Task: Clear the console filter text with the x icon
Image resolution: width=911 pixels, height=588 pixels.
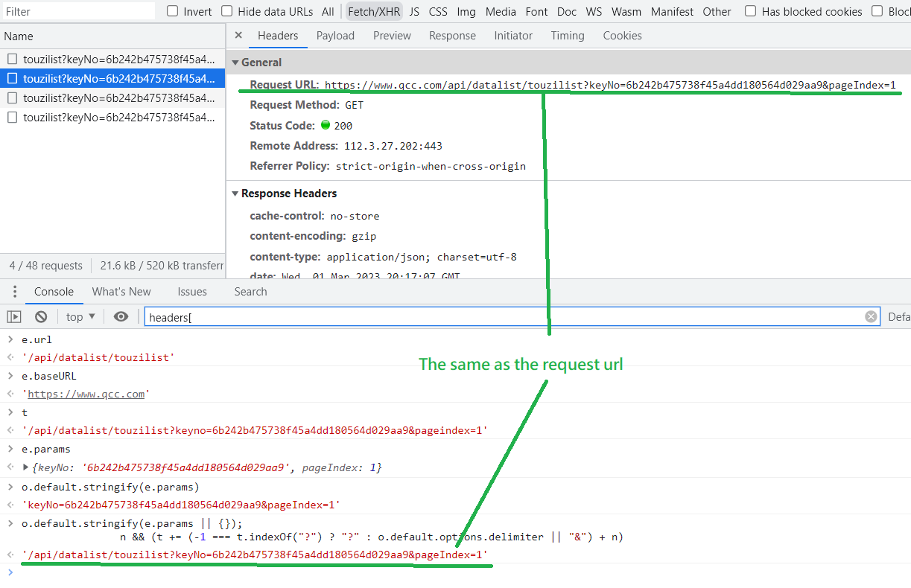Action: coord(871,316)
